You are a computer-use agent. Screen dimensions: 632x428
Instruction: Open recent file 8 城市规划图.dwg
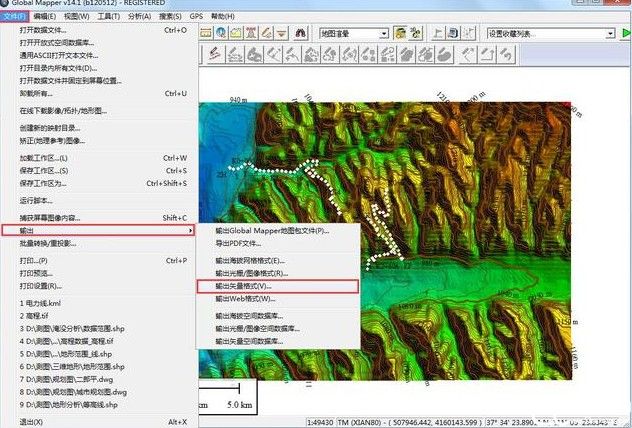click(99, 392)
